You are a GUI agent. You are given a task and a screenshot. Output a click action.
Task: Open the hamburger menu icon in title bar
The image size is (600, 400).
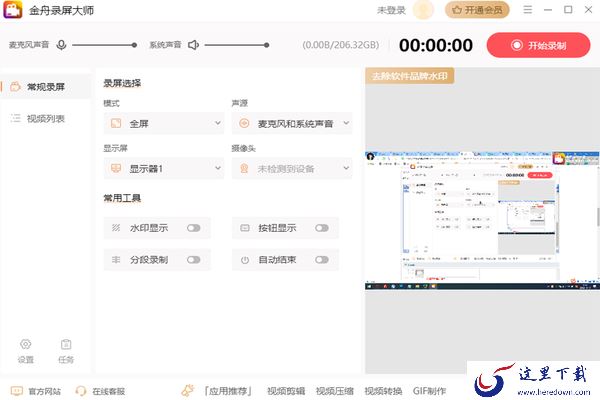(528, 10)
